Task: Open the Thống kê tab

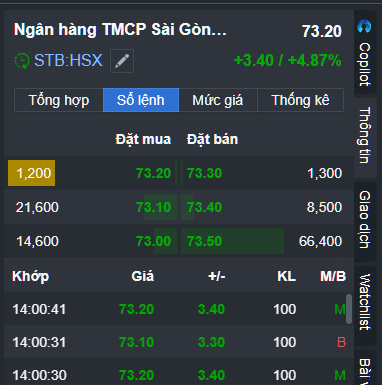Action: click(300, 100)
